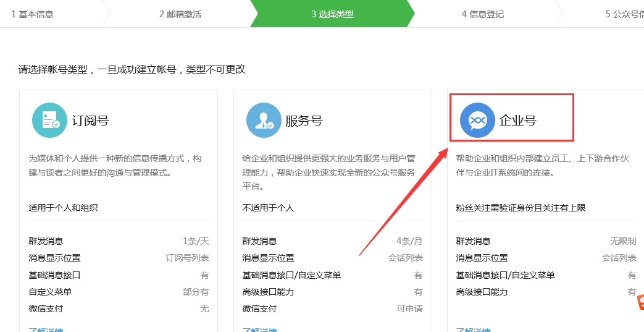Image resolution: width=644 pixels, height=332 pixels.
Task: Click 群发消息 label in 服务号 card
Action: click(259, 241)
